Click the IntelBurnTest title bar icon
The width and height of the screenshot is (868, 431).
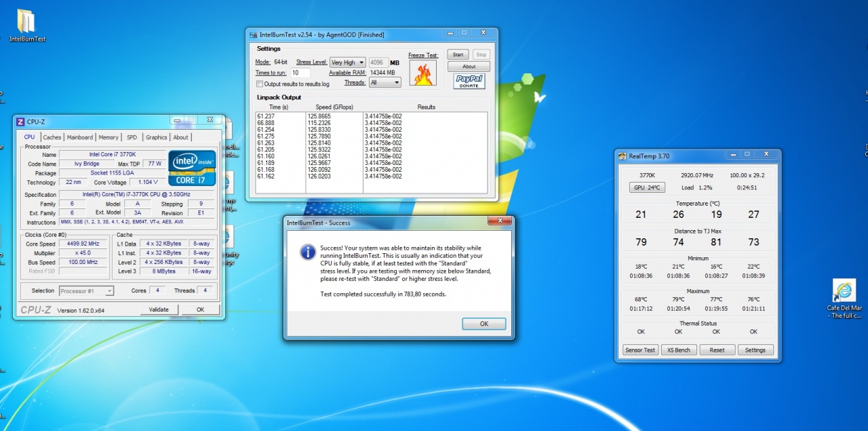(253, 34)
